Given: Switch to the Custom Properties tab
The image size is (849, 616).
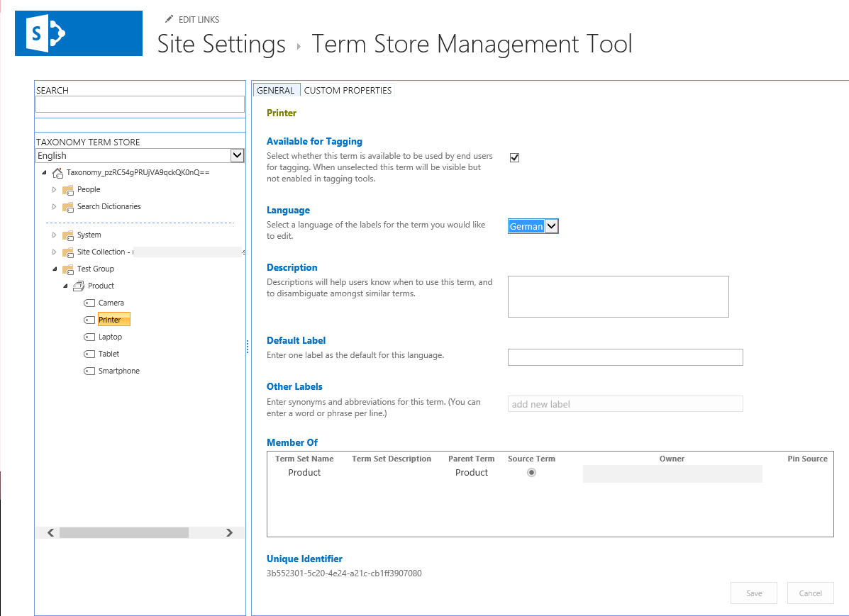Looking at the screenshot, I should pos(348,90).
